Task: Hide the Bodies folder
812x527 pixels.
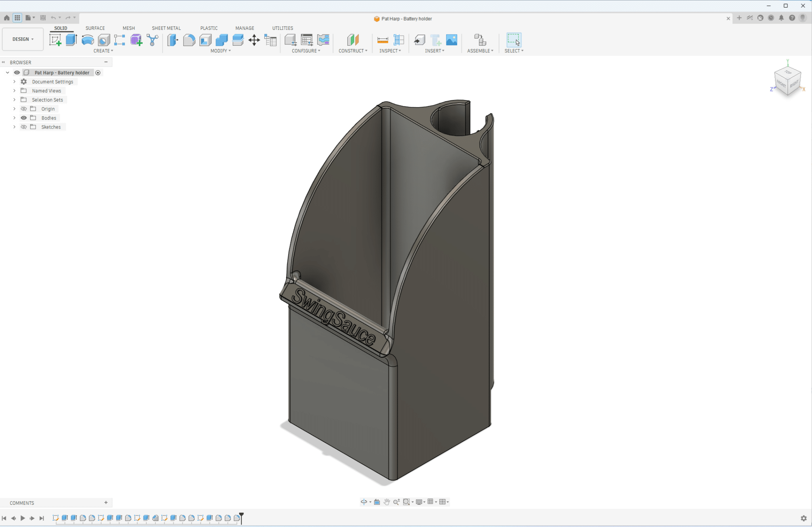Action: 24,118
